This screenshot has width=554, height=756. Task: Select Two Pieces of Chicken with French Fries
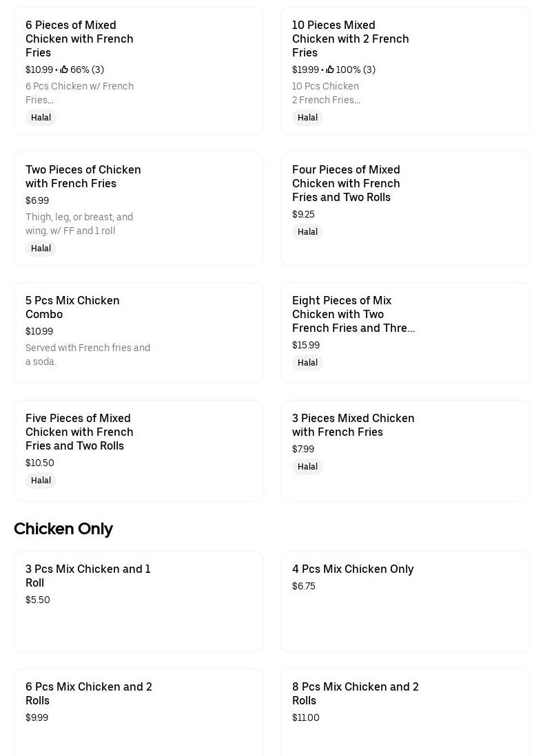click(83, 176)
